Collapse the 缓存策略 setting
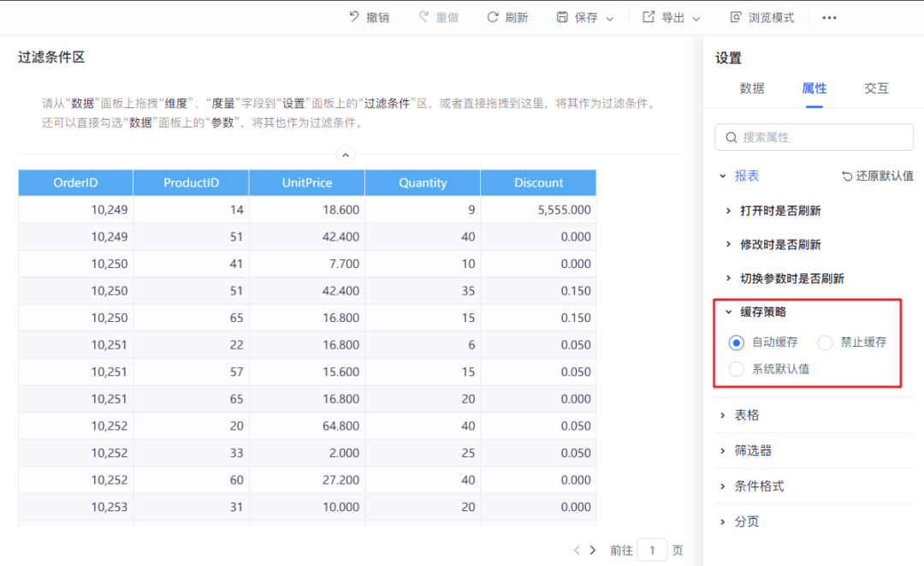The height and width of the screenshot is (566, 924). (728, 312)
